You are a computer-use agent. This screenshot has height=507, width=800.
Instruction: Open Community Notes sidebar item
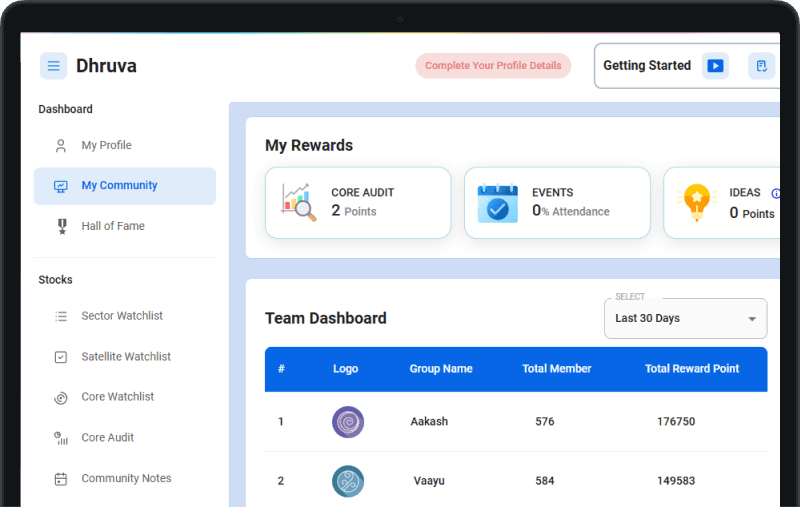tap(126, 479)
